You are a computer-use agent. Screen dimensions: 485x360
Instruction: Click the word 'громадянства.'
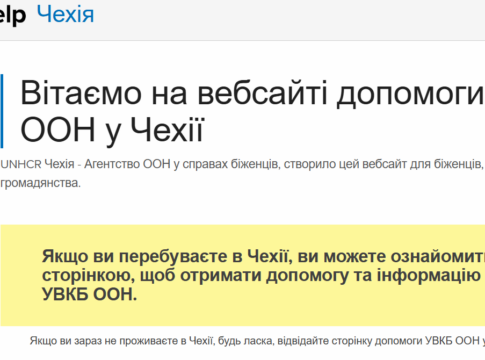click(x=41, y=183)
